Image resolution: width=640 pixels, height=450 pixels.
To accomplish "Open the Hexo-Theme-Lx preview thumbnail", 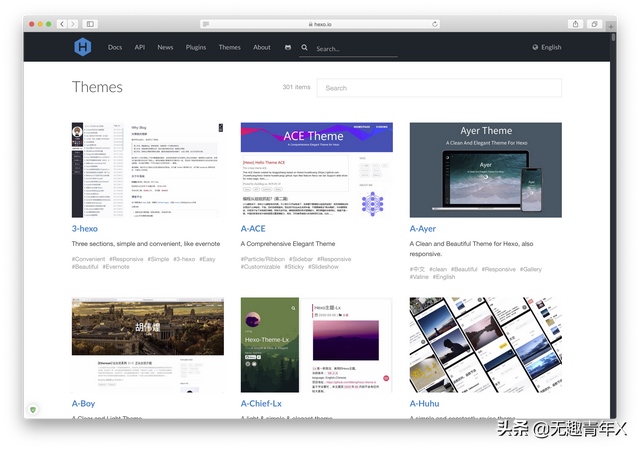I will (x=317, y=345).
